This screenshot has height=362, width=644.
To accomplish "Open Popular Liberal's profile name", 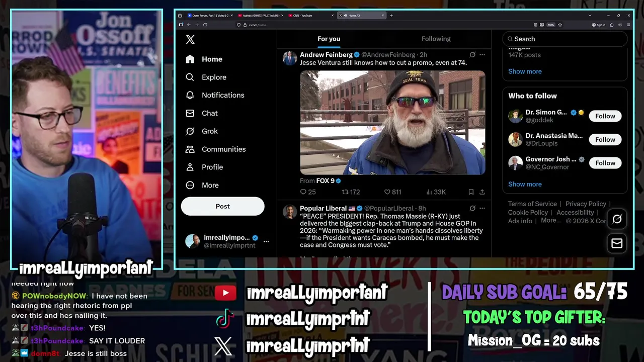I will coord(323,208).
